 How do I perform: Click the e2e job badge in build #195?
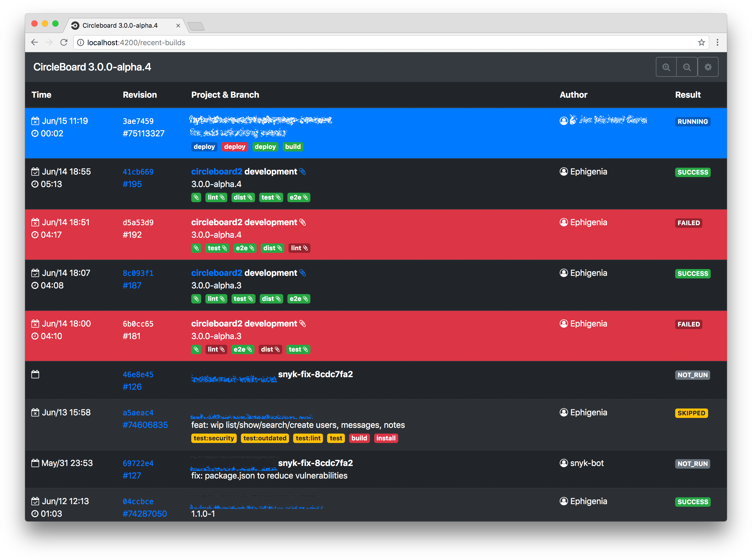click(x=298, y=197)
